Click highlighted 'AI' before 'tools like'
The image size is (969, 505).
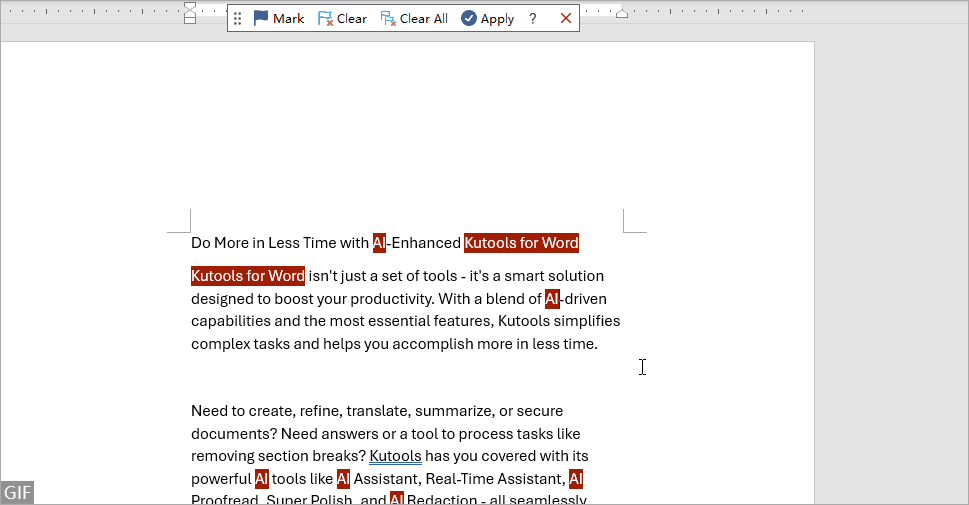pyautogui.click(x=261, y=479)
